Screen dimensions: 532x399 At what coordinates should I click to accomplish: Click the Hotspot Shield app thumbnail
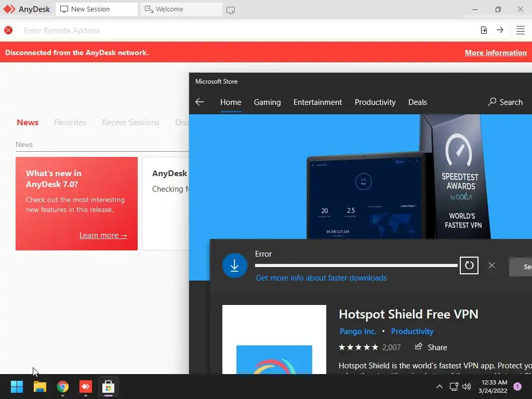[274, 339]
